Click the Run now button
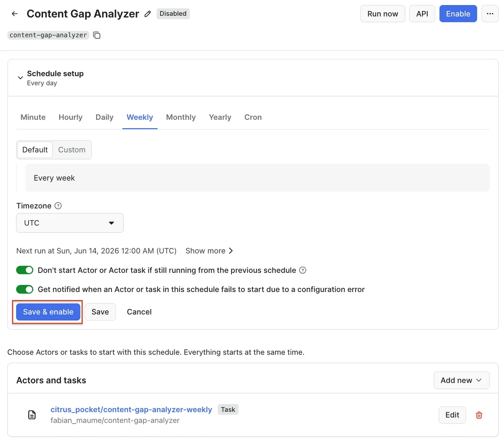504x441 pixels. pyautogui.click(x=383, y=14)
